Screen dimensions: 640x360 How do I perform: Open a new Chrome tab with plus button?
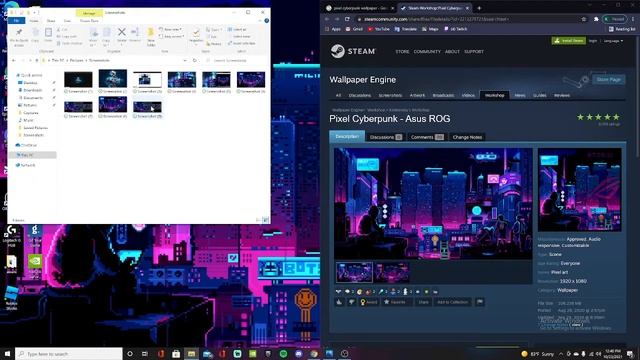479,8
